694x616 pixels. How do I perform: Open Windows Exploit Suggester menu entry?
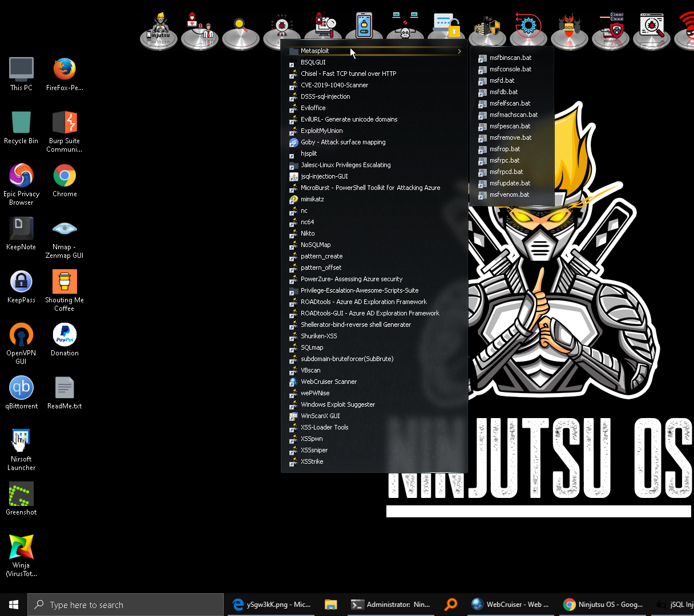337,404
